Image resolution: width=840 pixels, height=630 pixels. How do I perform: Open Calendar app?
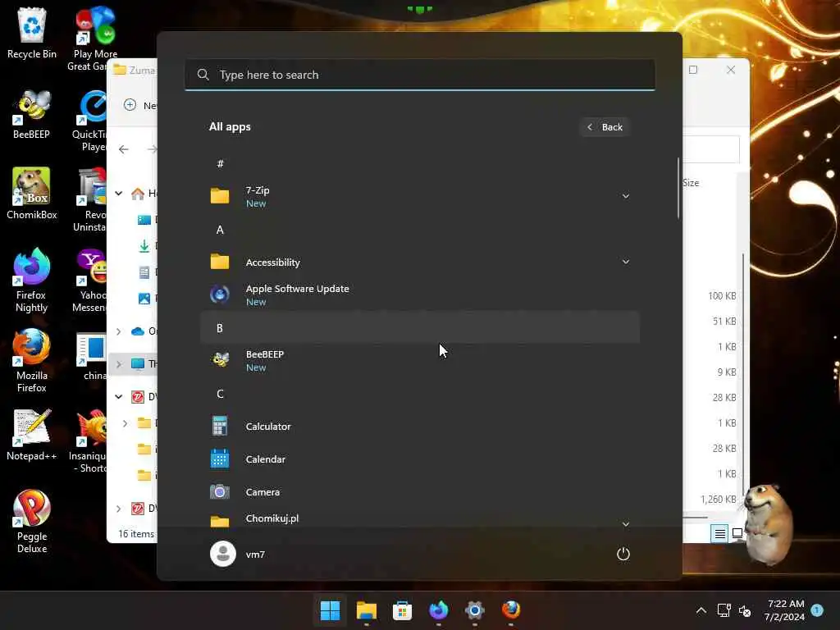419,459
